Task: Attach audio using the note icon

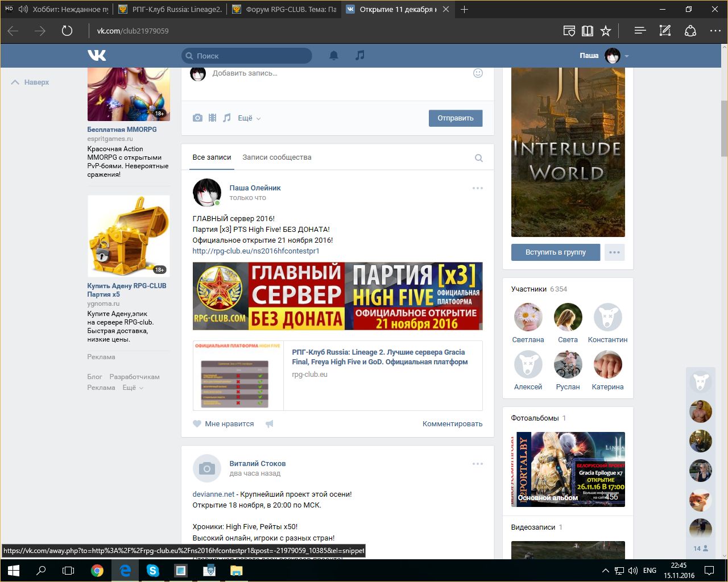Action: [227, 118]
